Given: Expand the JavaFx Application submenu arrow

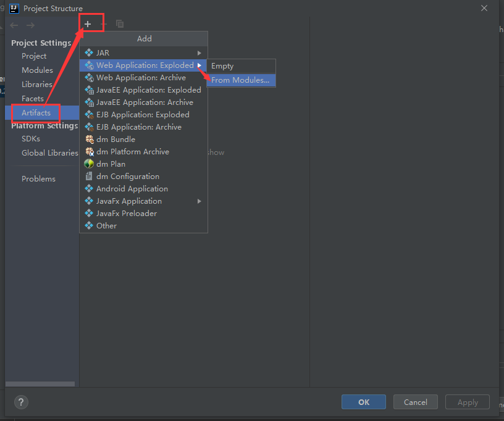Looking at the screenshot, I should 199,201.
